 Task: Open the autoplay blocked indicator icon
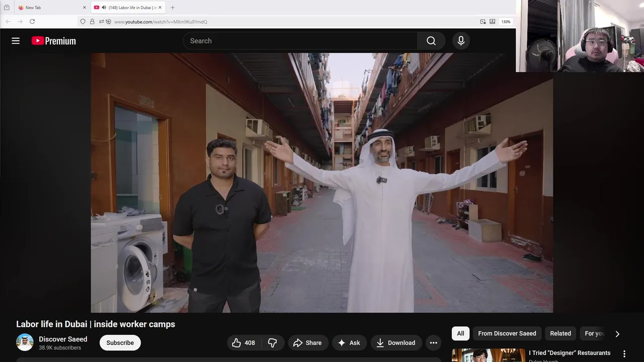[108, 22]
